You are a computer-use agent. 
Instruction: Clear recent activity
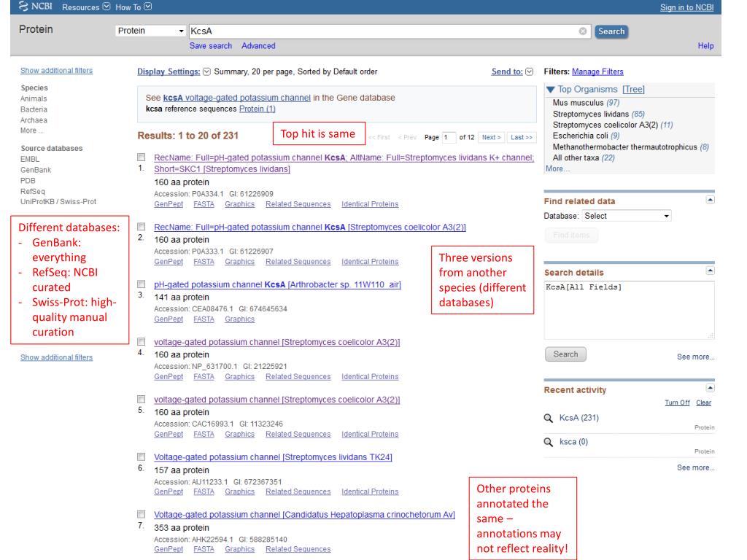point(704,402)
